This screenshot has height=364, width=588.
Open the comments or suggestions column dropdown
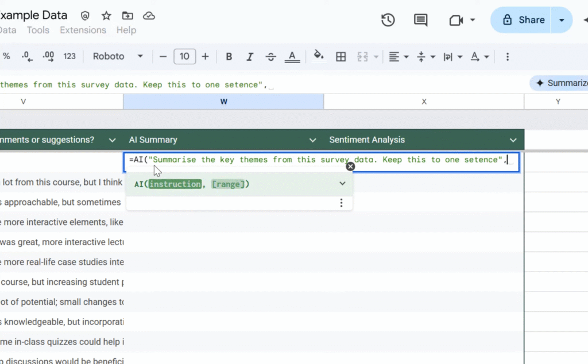click(112, 140)
